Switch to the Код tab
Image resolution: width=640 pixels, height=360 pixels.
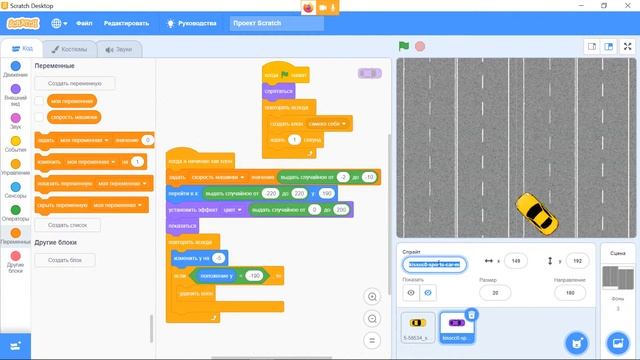[22, 49]
